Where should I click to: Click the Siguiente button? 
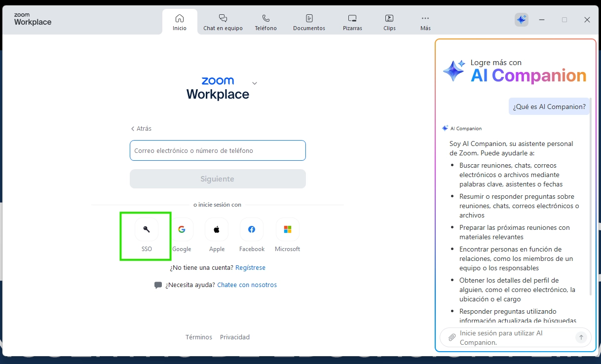[x=218, y=179]
